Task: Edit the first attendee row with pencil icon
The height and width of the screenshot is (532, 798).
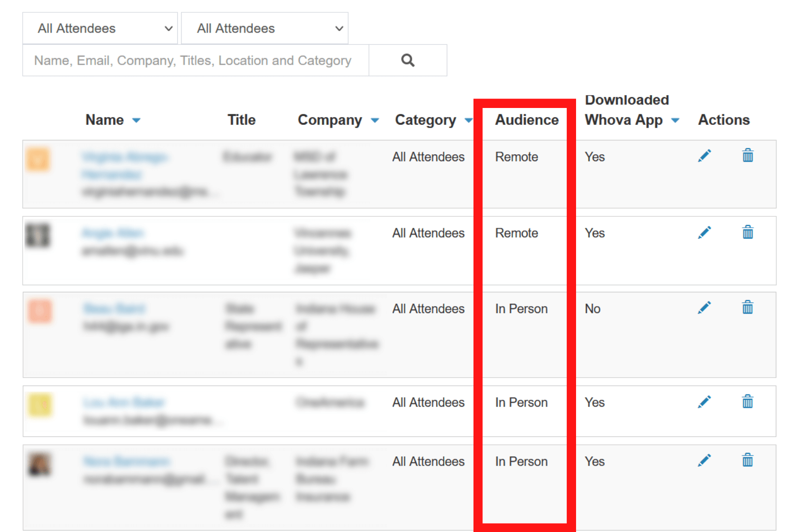Action: click(704, 156)
